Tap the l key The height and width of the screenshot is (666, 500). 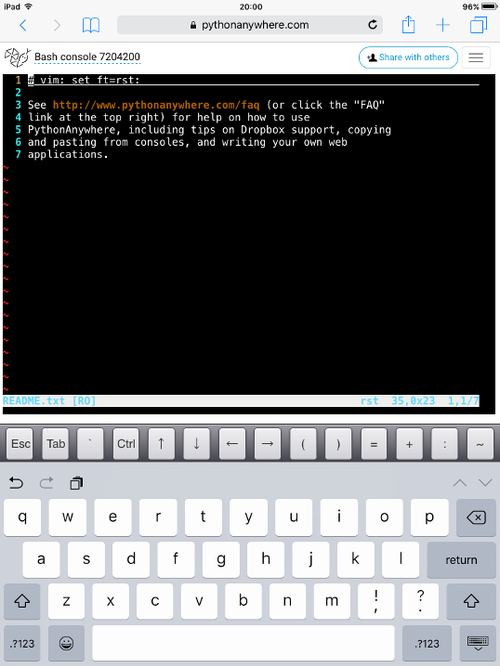(401, 560)
